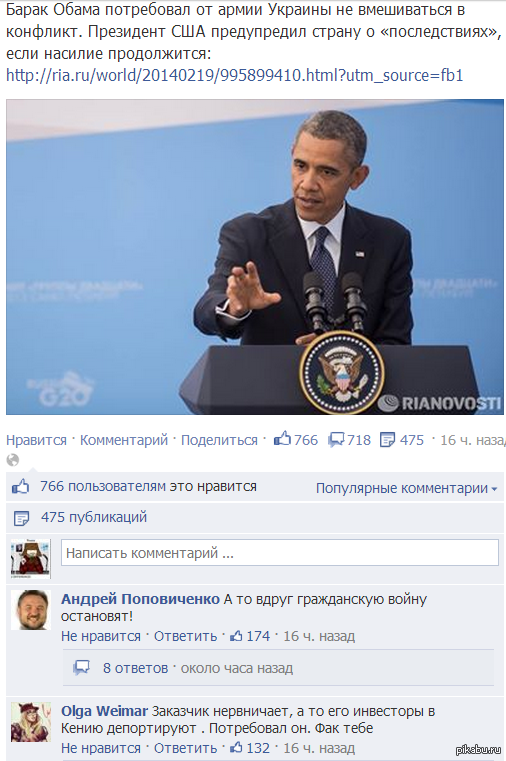The height and width of the screenshot is (761, 506).
Task: Click thumbs-up icon with 174 likes
Action: coord(236,636)
